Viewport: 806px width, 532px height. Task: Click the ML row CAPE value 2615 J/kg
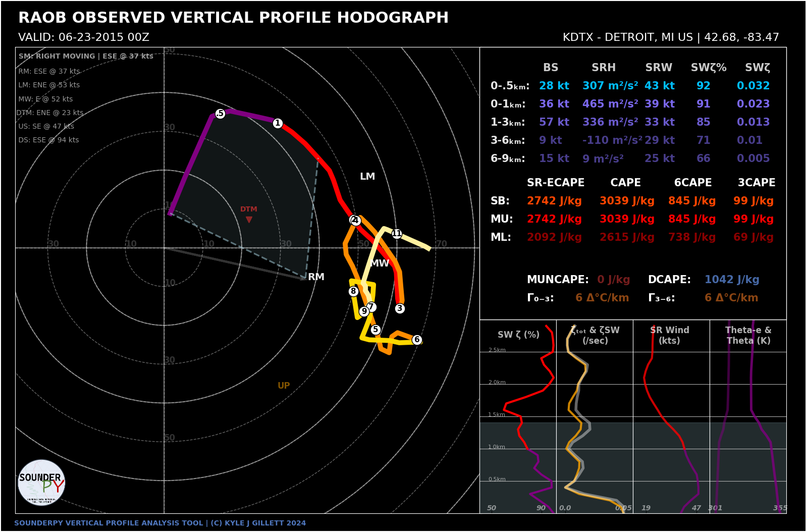point(627,237)
